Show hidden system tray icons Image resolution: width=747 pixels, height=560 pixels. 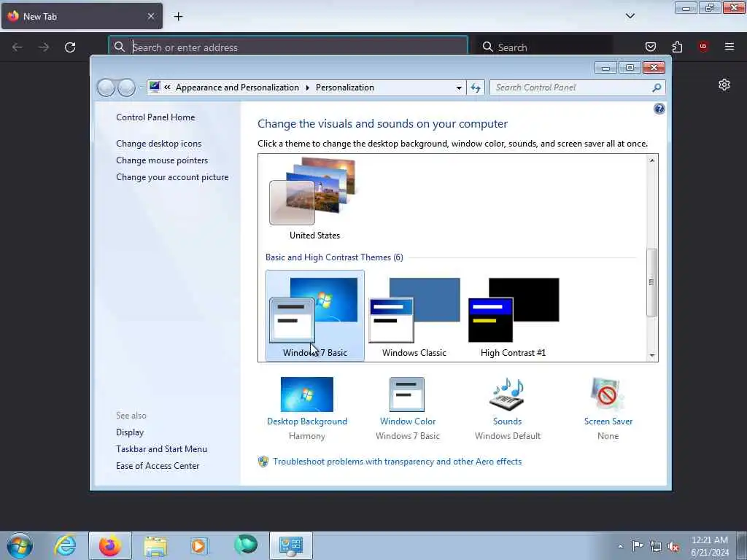620,546
